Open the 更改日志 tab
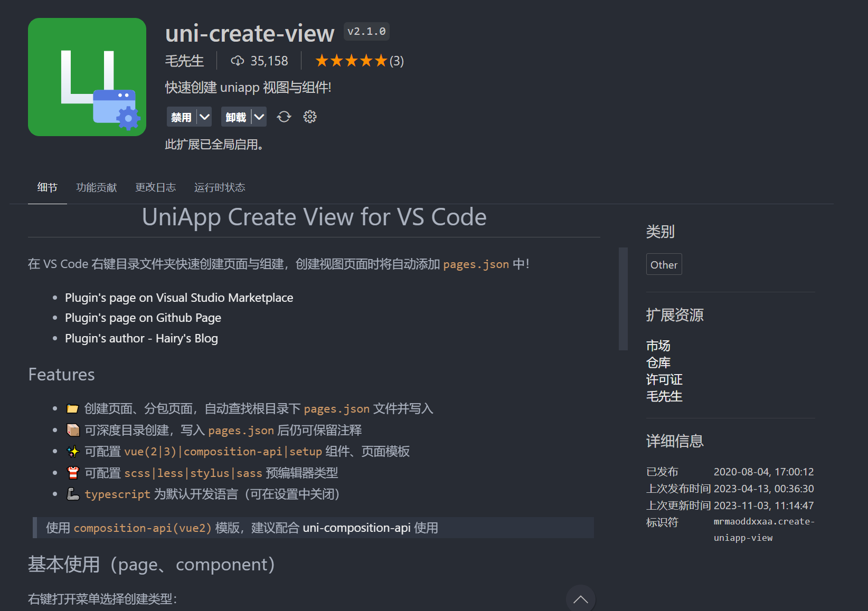Image resolution: width=868 pixels, height=611 pixels. (x=156, y=187)
